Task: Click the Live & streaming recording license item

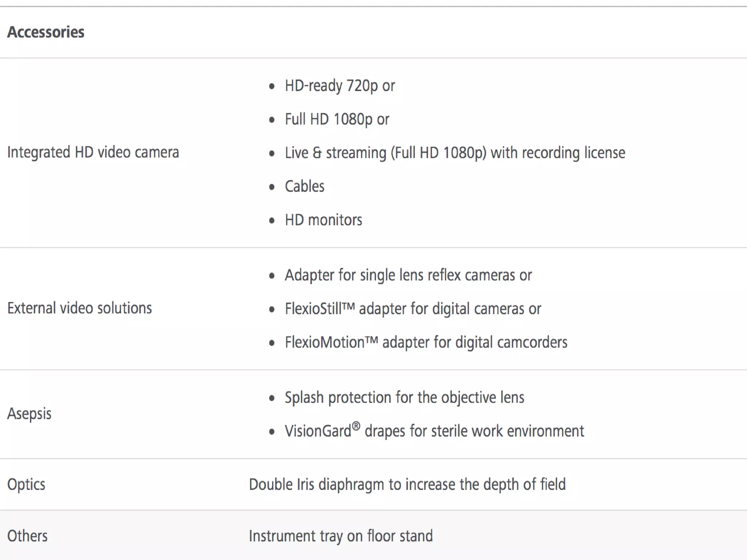Action: point(455,153)
